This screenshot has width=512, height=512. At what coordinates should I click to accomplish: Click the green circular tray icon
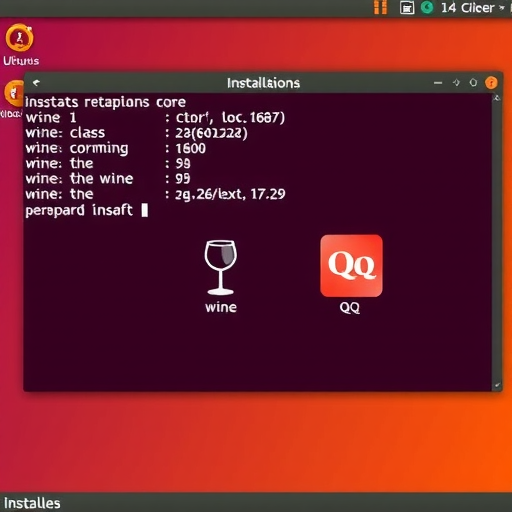(427, 7)
